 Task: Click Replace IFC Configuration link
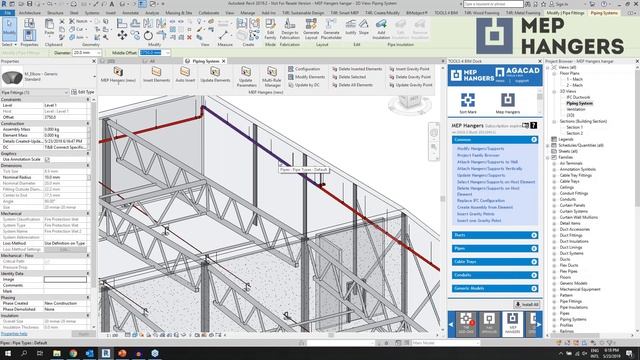tap(481, 201)
